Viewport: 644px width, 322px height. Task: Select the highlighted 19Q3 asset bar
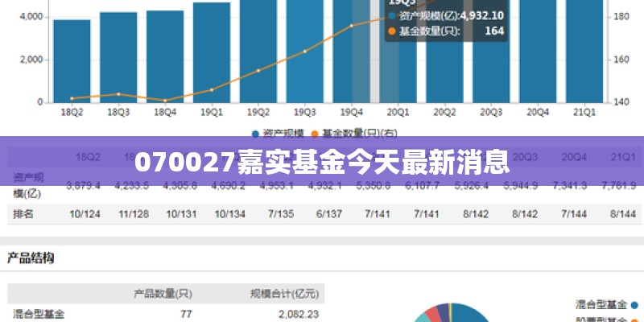[x=305, y=52]
